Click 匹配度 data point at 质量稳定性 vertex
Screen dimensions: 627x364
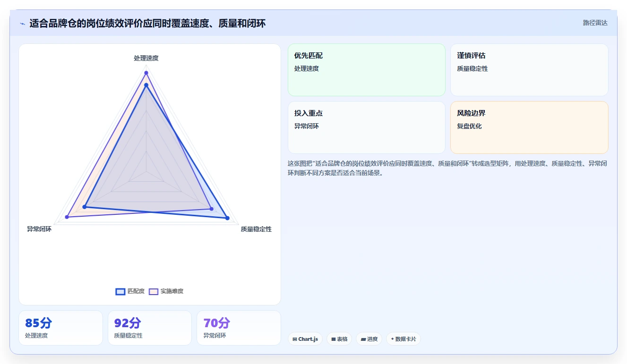(x=227, y=218)
